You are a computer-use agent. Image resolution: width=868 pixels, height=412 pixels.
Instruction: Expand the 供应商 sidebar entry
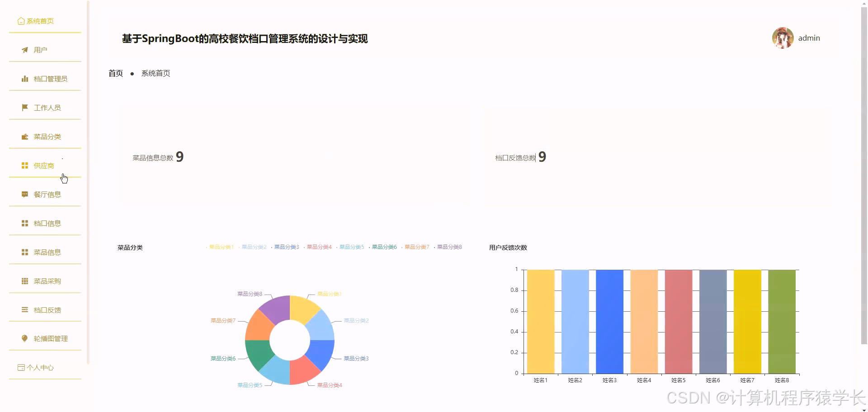tap(43, 165)
